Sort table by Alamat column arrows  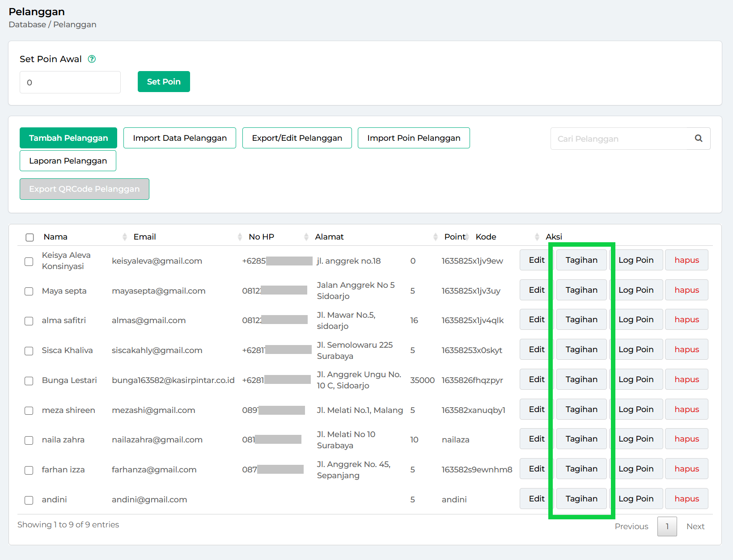tap(435, 237)
